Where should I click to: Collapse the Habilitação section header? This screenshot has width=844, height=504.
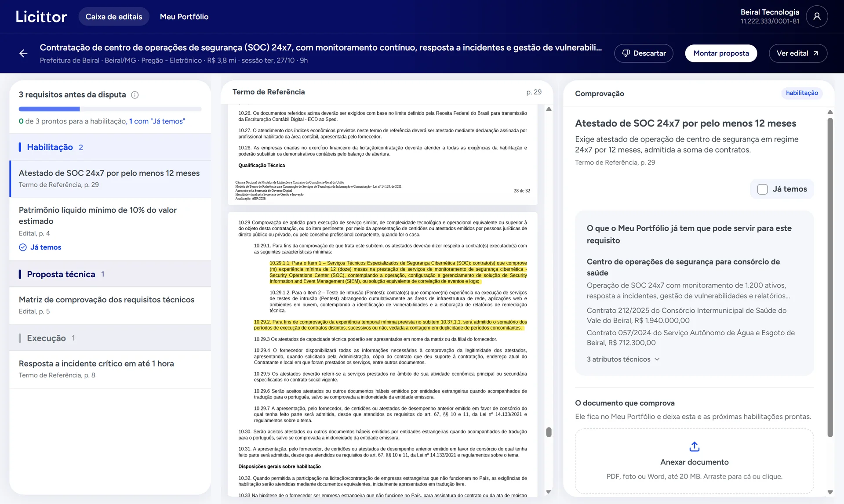pos(110,147)
